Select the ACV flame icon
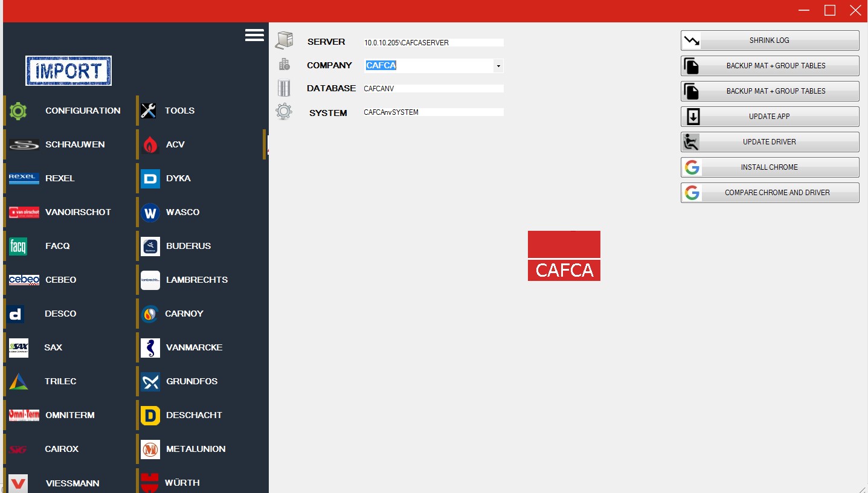 (150, 144)
